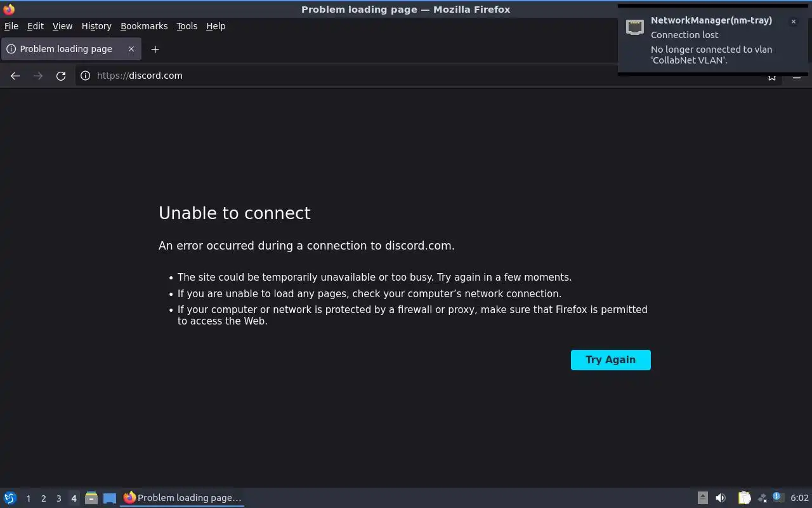This screenshot has height=508, width=812.
Task: Open the History menu
Action: click(96, 26)
